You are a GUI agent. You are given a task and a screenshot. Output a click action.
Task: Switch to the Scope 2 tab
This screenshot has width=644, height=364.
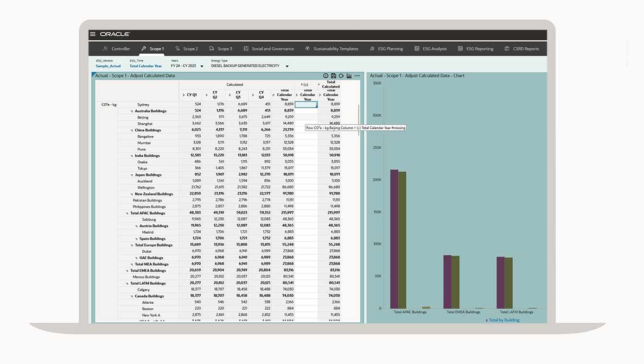pos(187,49)
